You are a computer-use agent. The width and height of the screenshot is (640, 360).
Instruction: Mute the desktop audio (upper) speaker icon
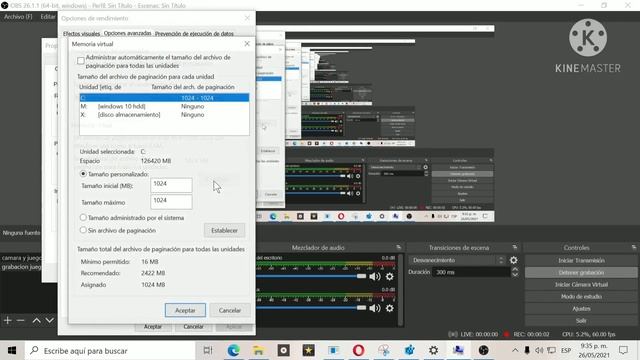(374, 277)
